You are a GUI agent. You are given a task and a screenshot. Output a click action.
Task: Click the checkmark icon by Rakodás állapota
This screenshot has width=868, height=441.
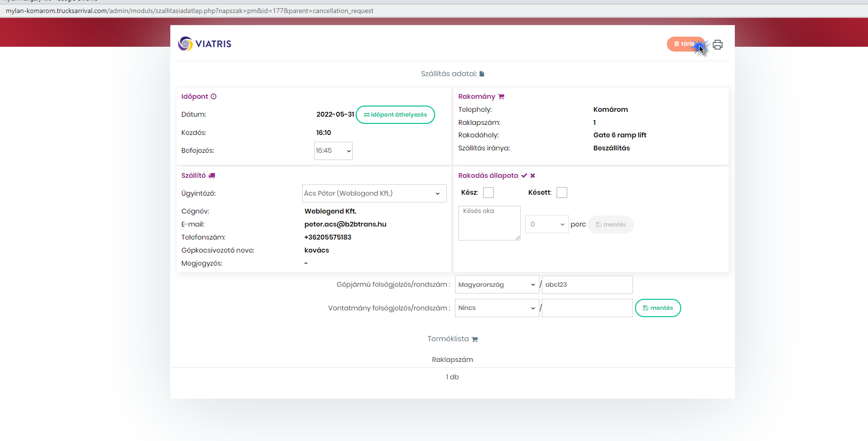point(524,175)
